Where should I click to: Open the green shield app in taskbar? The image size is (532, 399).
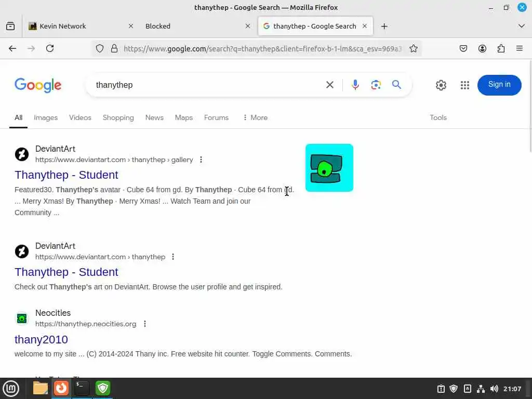(103, 388)
